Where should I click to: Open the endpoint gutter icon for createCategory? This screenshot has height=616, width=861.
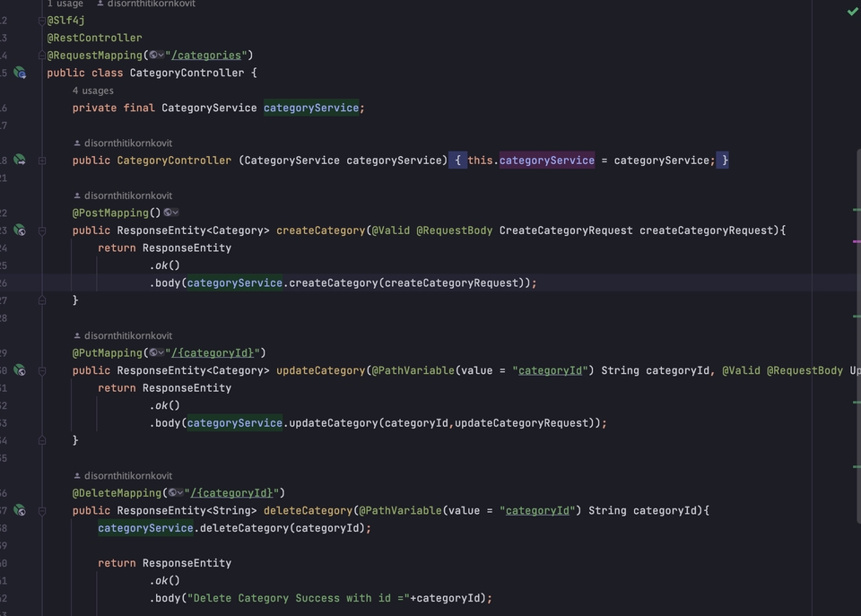click(x=20, y=230)
